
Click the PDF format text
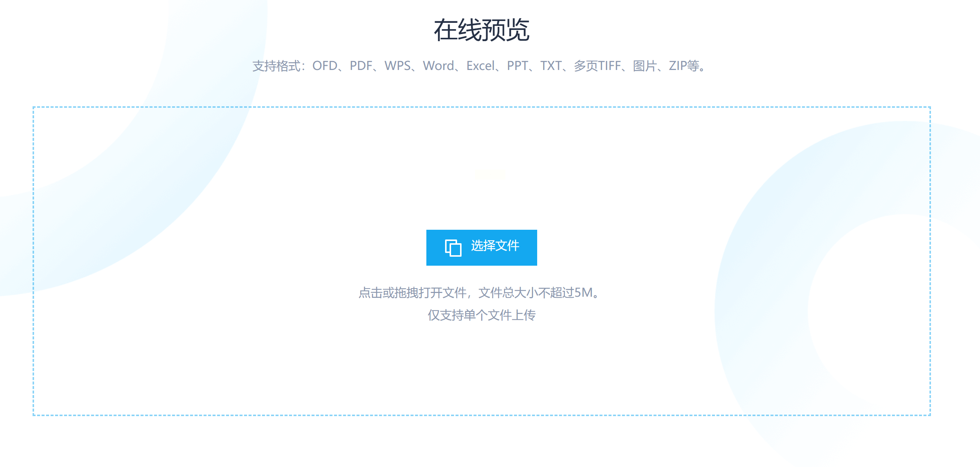tap(360, 66)
